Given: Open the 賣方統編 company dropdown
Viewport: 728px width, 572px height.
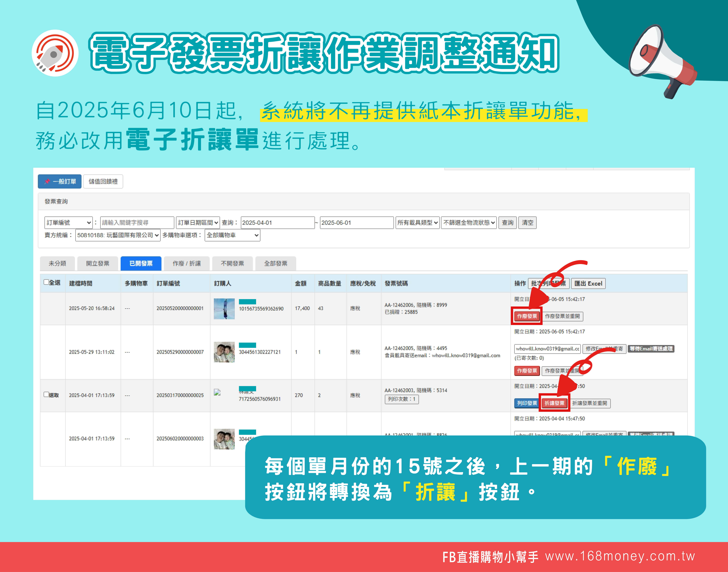Looking at the screenshot, I should coord(118,235).
